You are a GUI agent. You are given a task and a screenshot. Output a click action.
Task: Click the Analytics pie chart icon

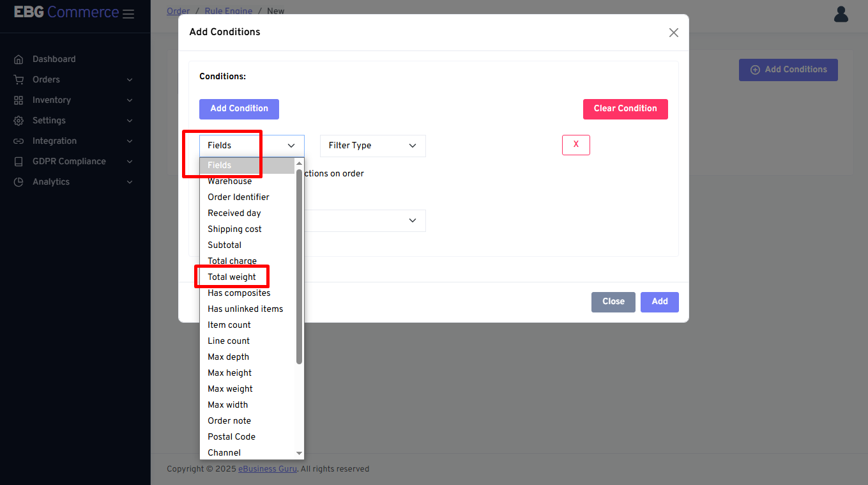click(x=19, y=182)
